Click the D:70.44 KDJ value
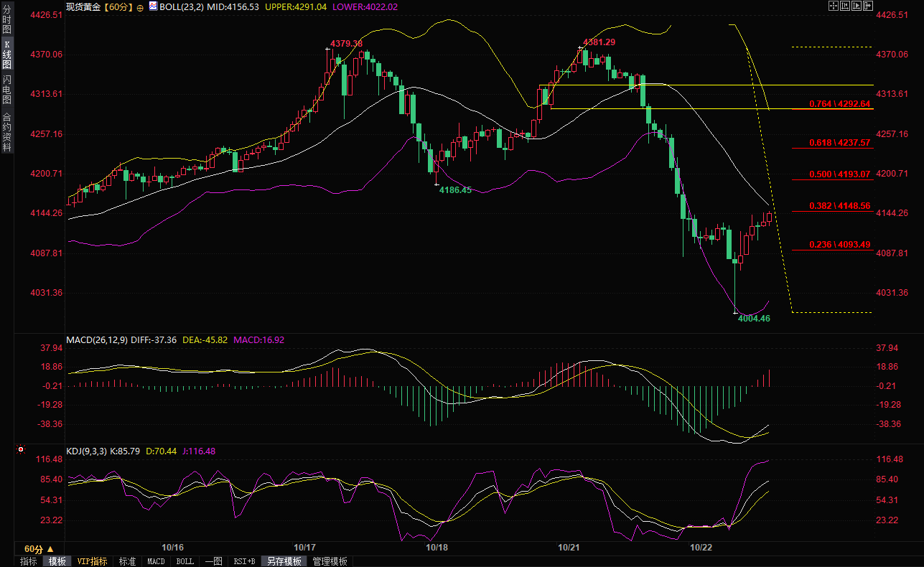 [x=161, y=451]
